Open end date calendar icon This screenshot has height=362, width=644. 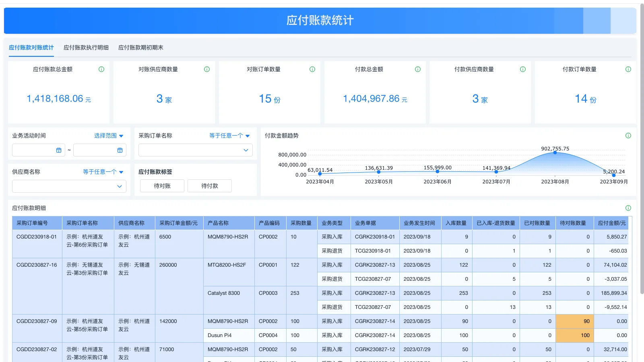click(x=120, y=150)
